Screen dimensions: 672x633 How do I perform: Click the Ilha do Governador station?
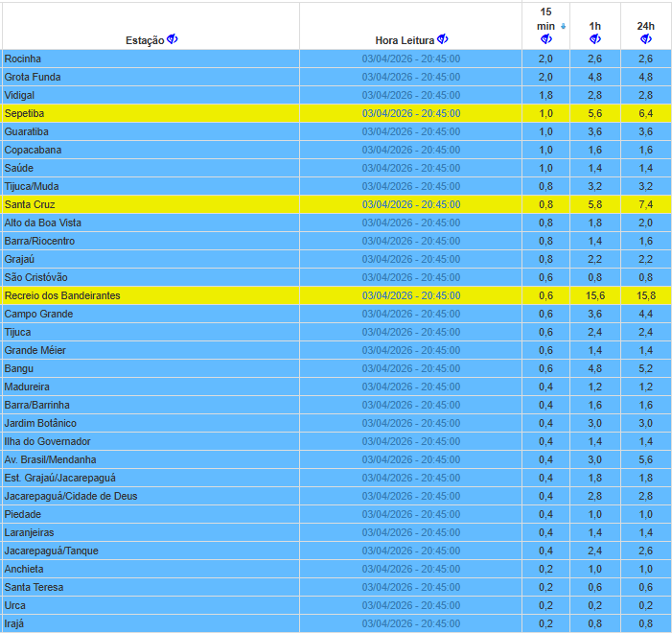[x=48, y=441]
